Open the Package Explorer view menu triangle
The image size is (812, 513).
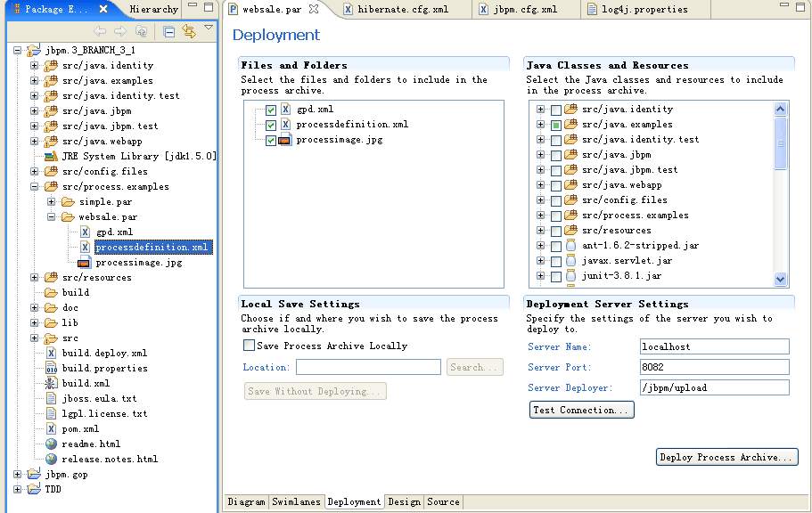point(209,28)
